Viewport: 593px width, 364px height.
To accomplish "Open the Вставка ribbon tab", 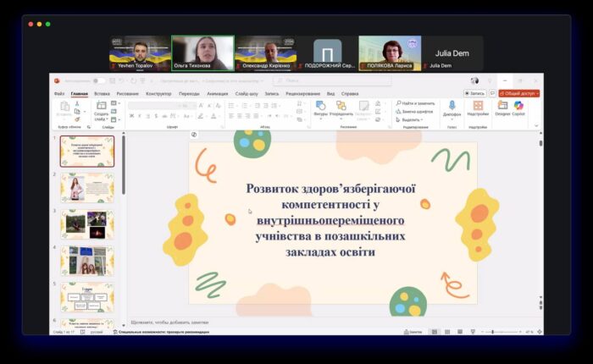I will 102,93.
